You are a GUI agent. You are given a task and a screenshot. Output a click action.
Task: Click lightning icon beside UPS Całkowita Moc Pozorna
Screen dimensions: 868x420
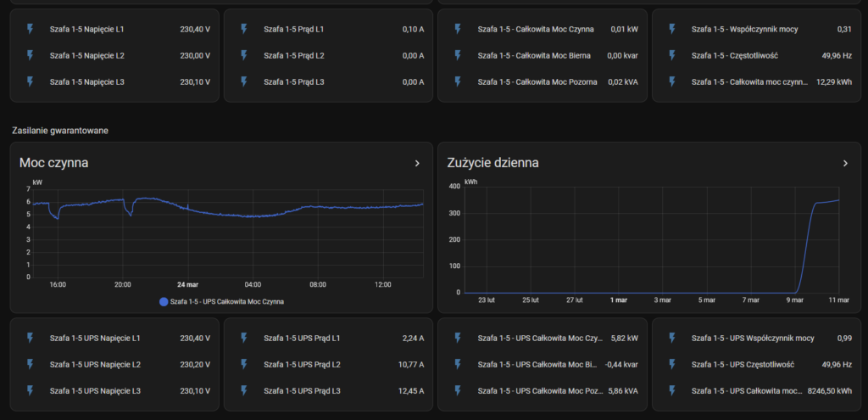[x=459, y=391]
